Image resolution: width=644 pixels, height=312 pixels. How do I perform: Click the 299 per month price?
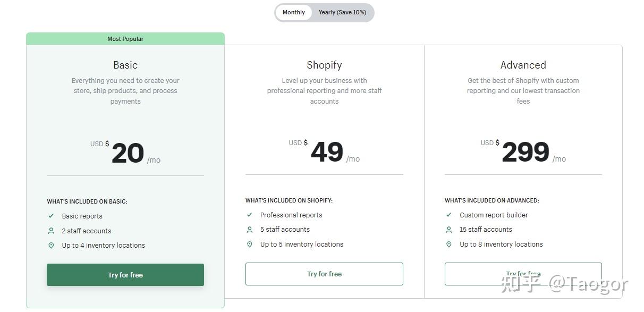click(x=525, y=153)
